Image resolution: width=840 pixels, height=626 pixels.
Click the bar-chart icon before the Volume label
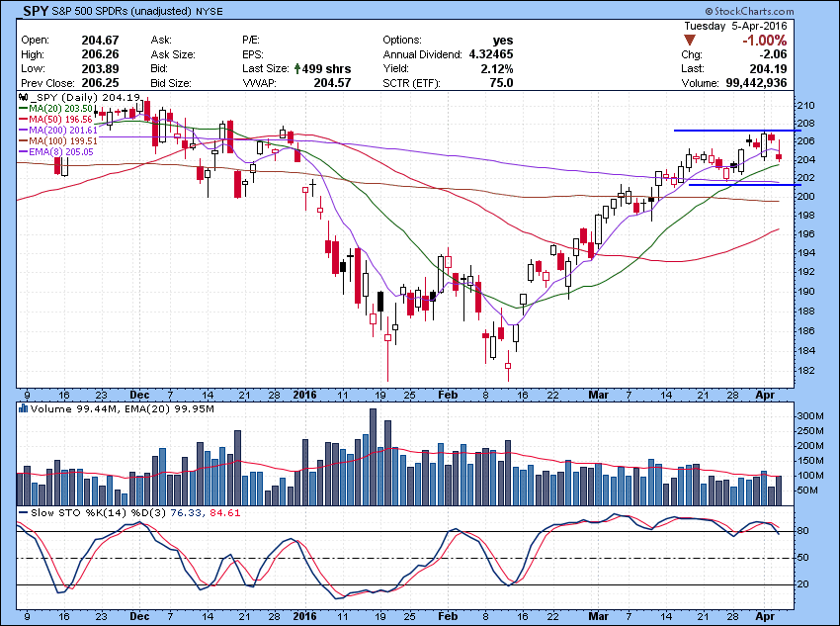(x=23, y=409)
